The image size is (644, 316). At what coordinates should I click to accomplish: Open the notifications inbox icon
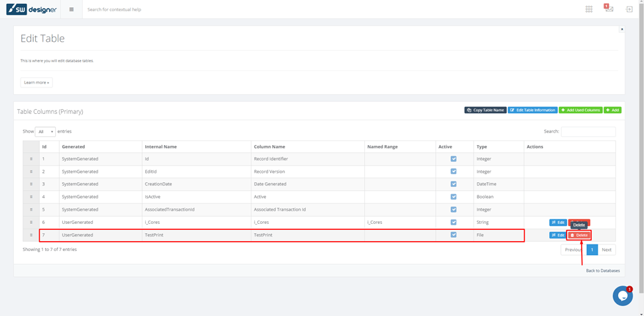[x=609, y=9]
